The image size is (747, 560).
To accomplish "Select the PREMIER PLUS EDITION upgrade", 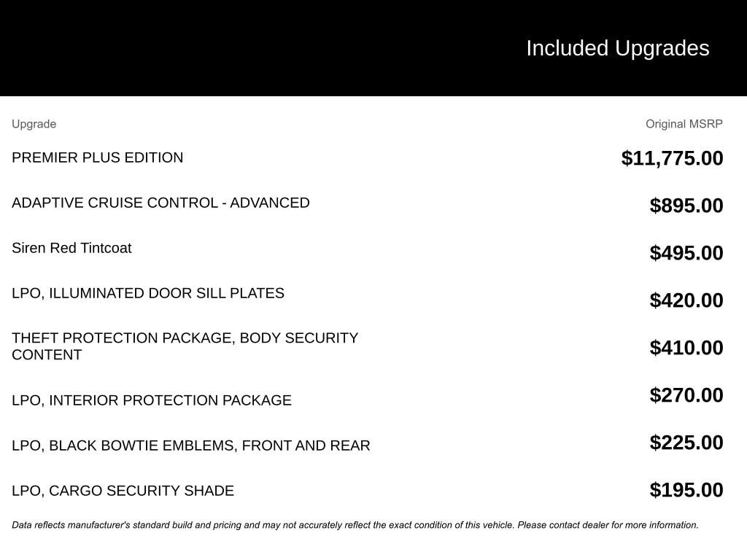I will 98,157.
